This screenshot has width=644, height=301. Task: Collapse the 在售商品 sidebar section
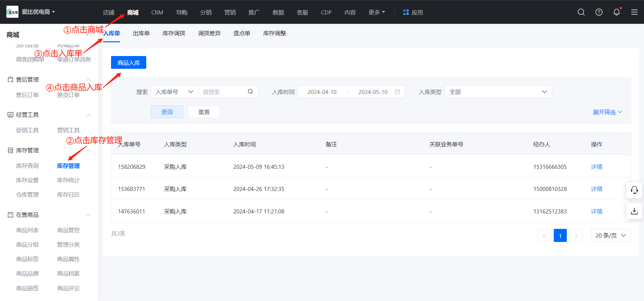(x=89, y=215)
